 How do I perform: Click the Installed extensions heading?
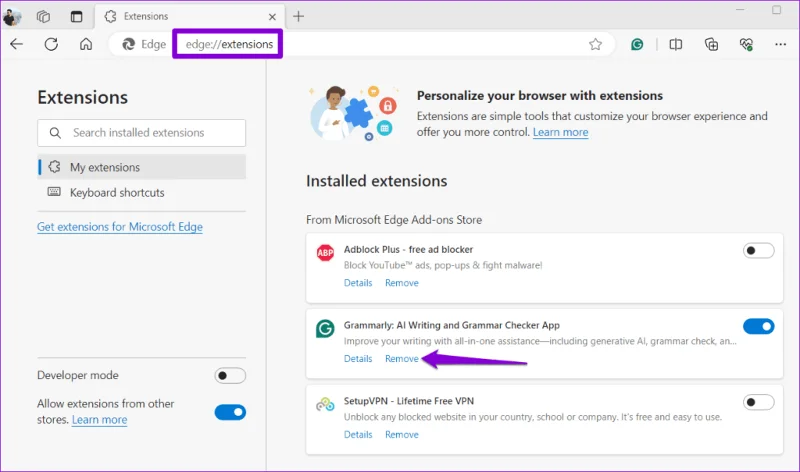(377, 181)
